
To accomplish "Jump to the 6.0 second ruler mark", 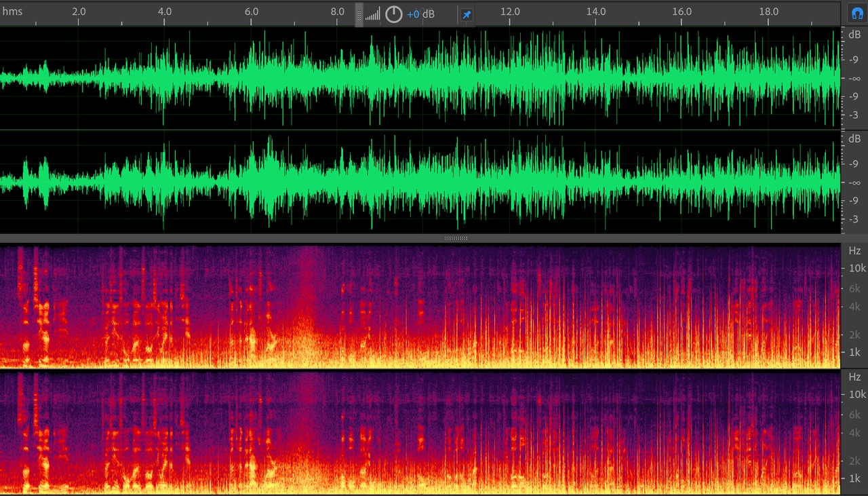I will [251, 12].
